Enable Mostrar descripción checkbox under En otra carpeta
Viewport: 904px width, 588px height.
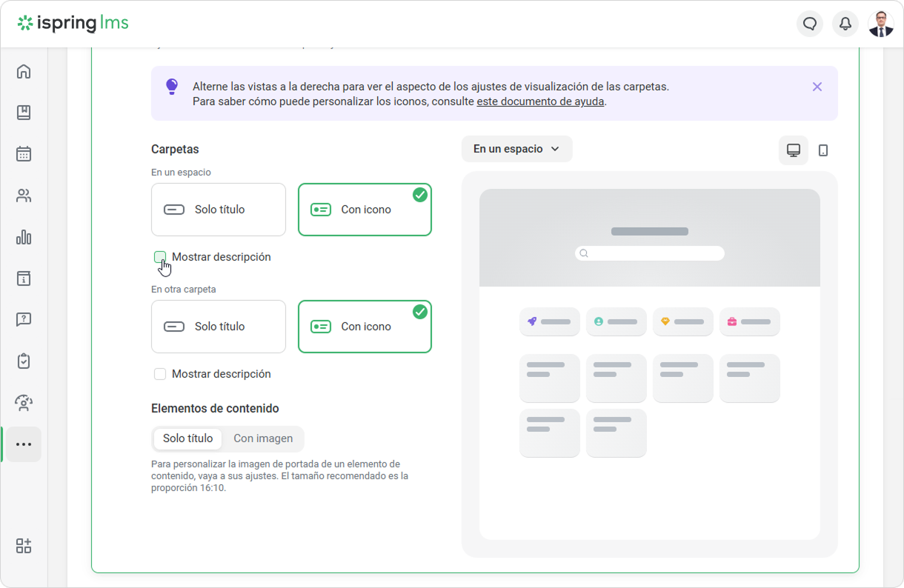click(160, 374)
